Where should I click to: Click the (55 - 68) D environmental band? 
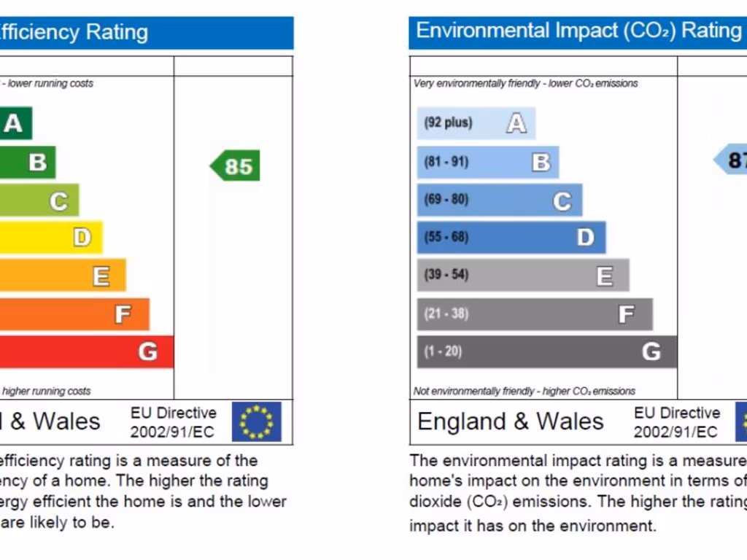(x=511, y=238)
